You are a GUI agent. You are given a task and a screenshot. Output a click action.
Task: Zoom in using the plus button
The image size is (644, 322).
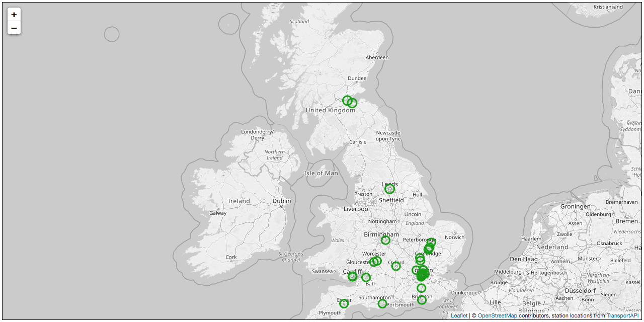tap(14, 15)
